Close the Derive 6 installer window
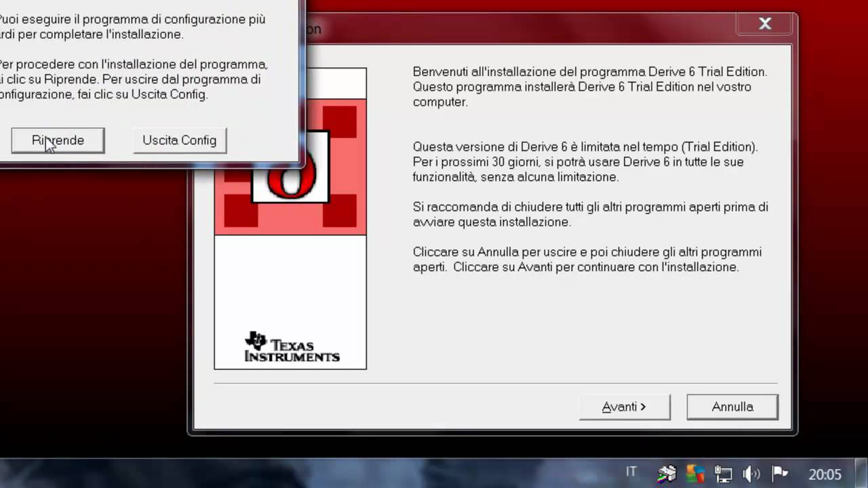This screenshot has width=868, height=488. tap(765, 24)
